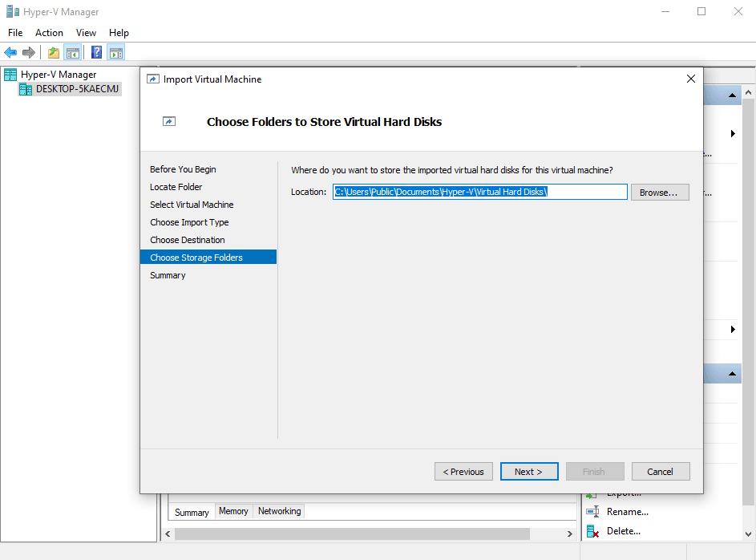756x560 pixels.
Task: Click the Cancel button
Action: pos(661,472)
